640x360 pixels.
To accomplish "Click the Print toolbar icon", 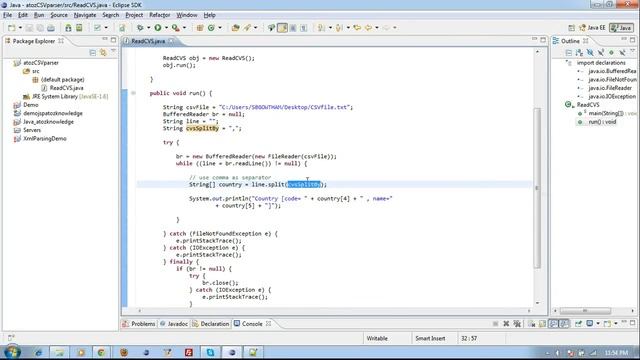I will pyautogui.click(x=51, y=28).
